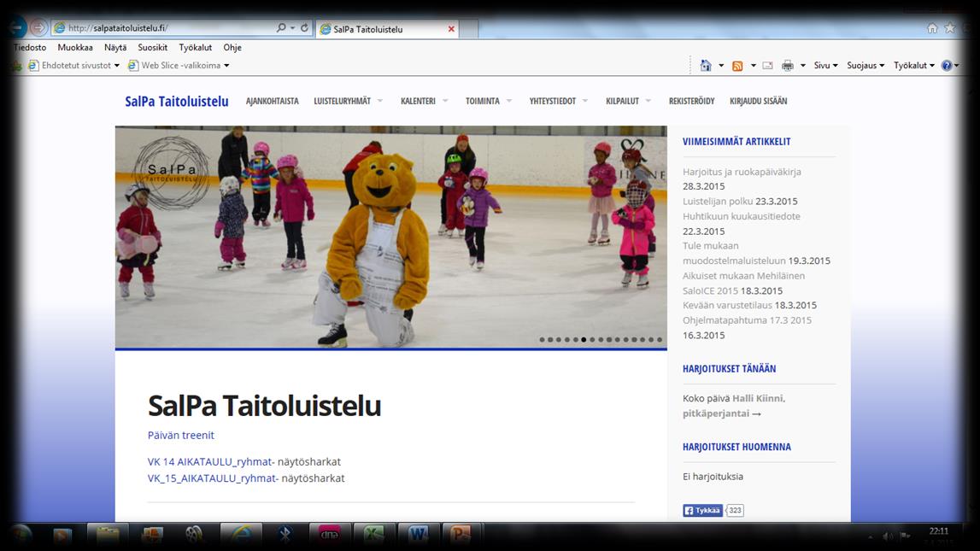
Task: Open the Suojaus dropdown menu
Action: point(866,65)
